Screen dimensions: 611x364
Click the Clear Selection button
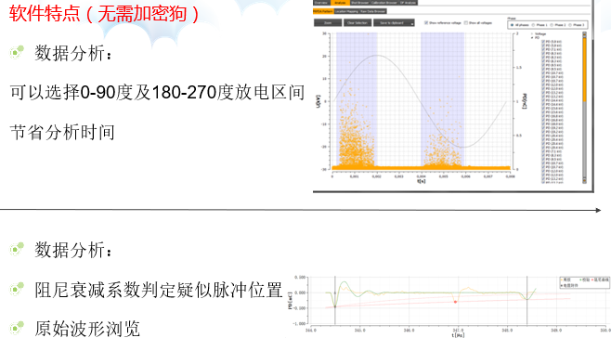point(357,23)
